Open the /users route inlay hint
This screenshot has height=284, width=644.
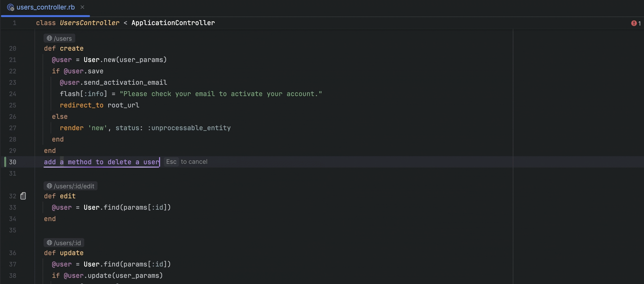[63, 39]
